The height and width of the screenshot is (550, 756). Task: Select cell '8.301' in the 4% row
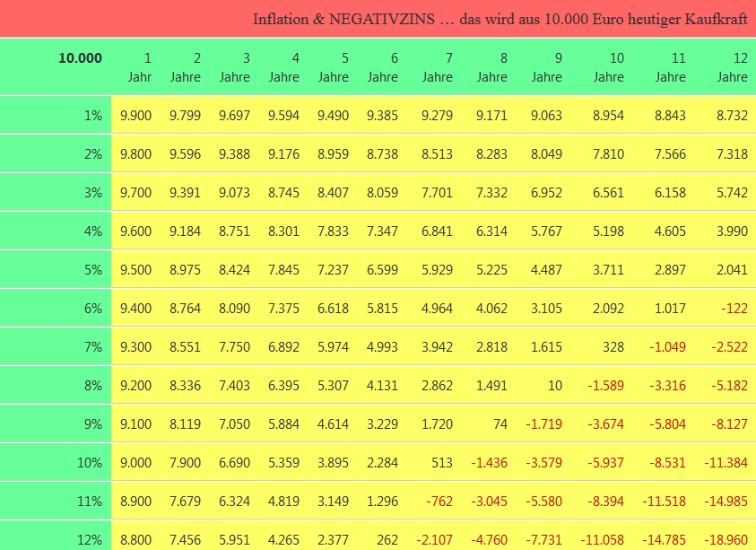(x=284, y=231)
